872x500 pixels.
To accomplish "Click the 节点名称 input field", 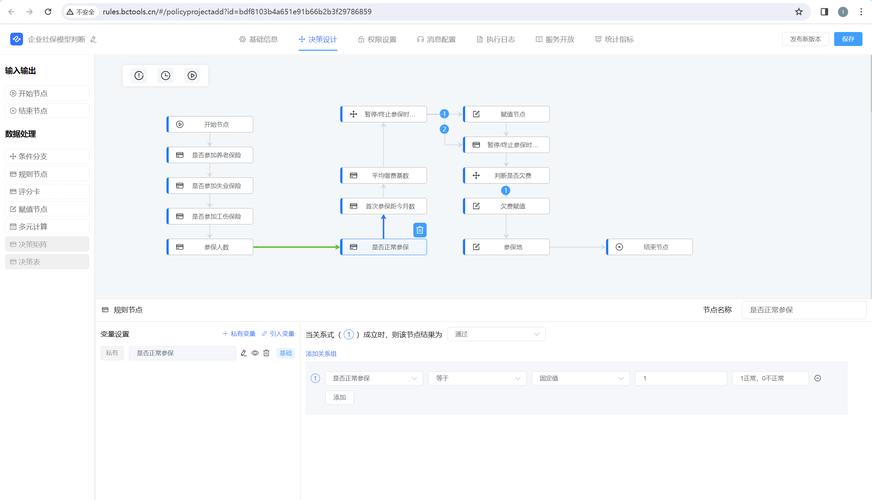I will (805, 310).
